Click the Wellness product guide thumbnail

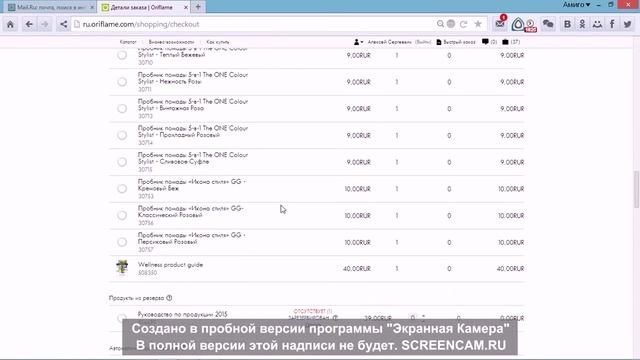[x=122, y=267]
